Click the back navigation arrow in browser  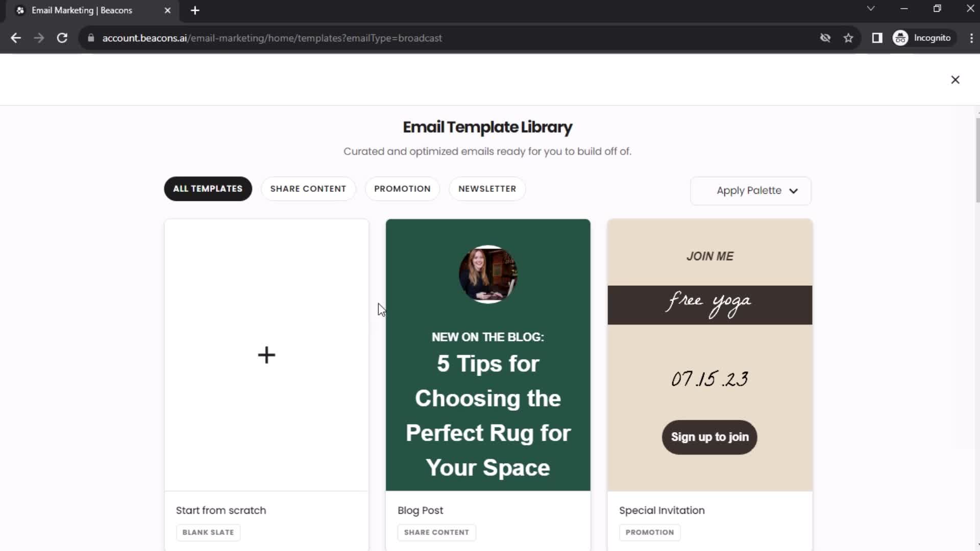16,38
